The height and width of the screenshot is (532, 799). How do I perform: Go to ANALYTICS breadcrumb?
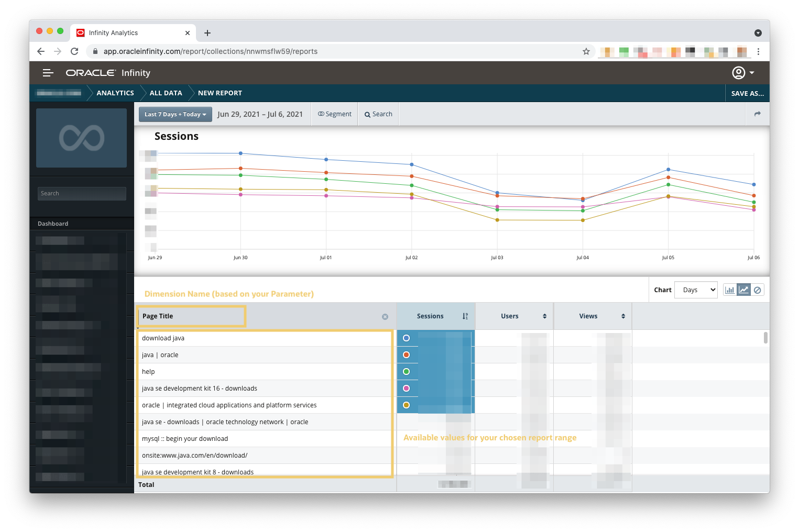coord(115,93)
